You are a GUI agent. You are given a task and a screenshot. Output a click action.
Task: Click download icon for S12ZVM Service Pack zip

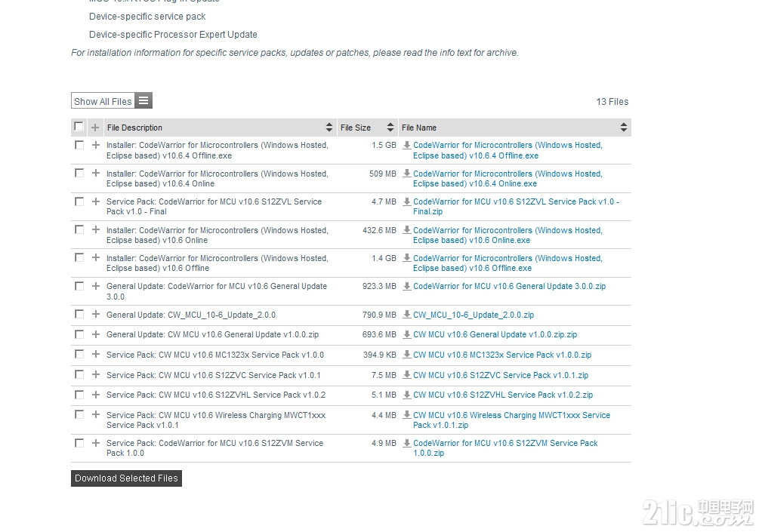click(407, 443)
